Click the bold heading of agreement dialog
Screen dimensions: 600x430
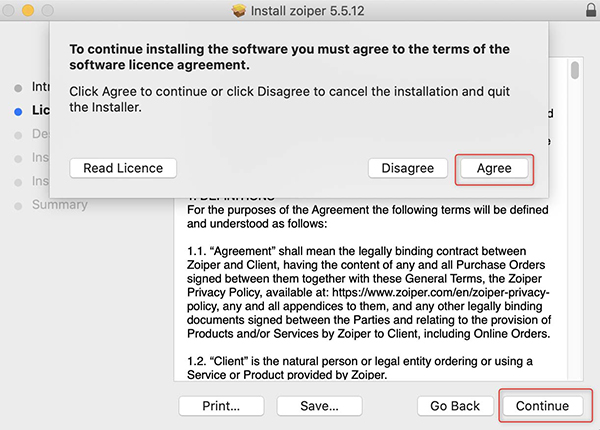289,57
